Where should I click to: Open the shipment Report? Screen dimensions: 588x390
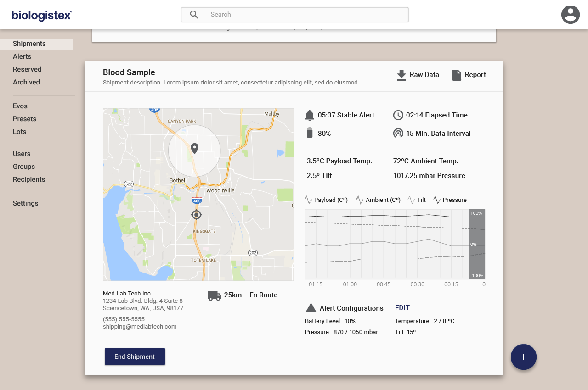tap(469, 74)
